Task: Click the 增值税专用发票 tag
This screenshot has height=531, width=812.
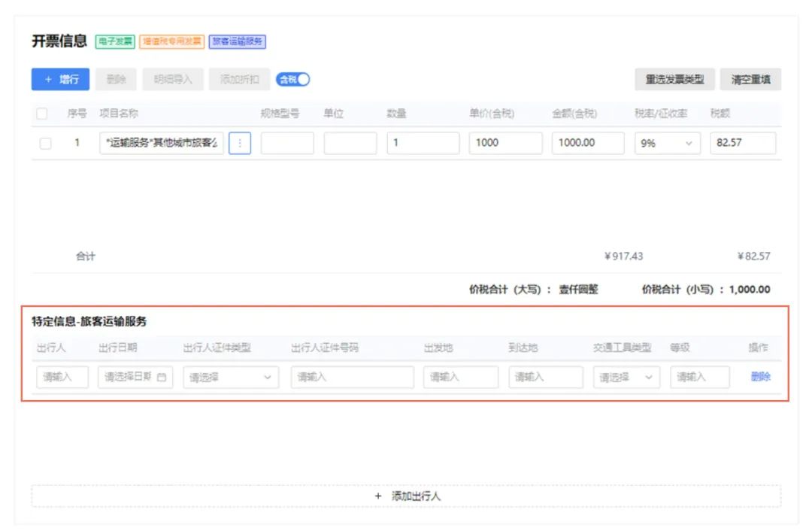Action: [x=172, y=42]
